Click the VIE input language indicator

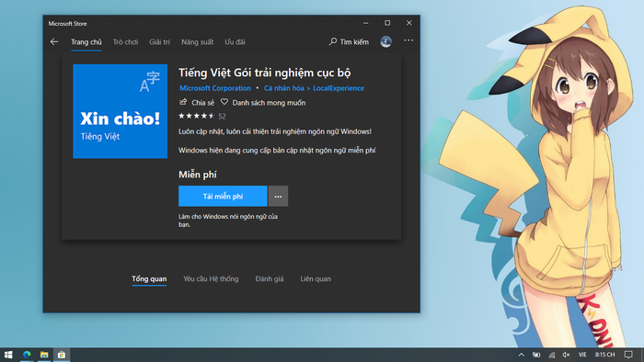[582, 355]
